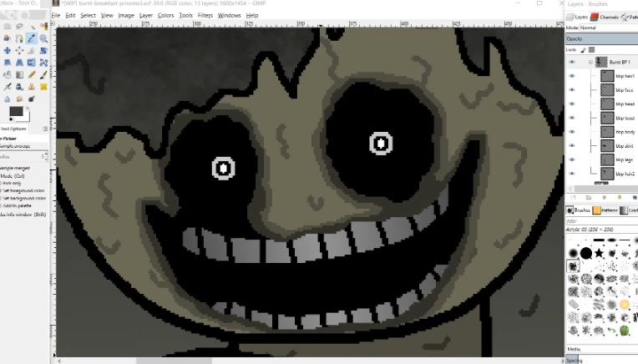Image resolution: width=638 pixels, height=364 pixels.
Task: Select the Color Picker tool
Action: [x=32, y=38]
